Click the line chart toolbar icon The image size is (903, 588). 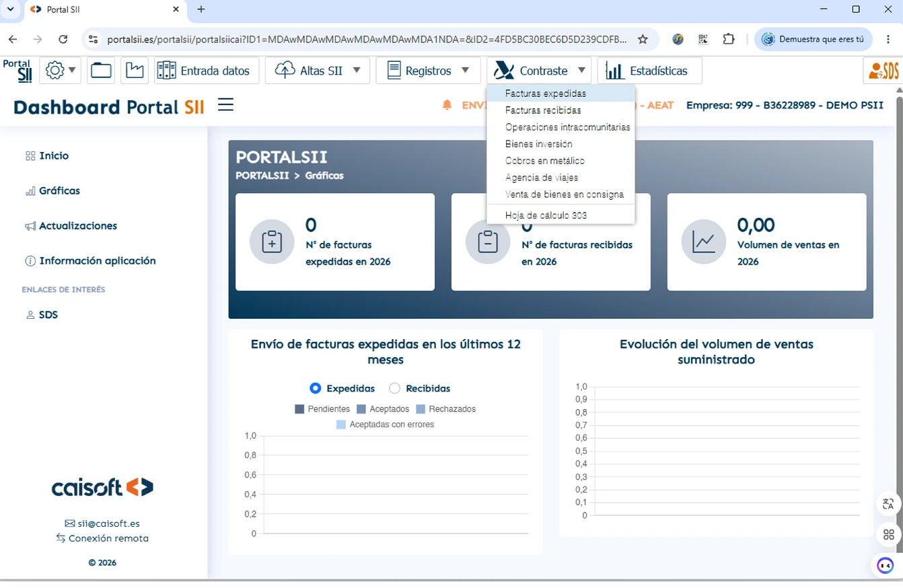[135, 71]
